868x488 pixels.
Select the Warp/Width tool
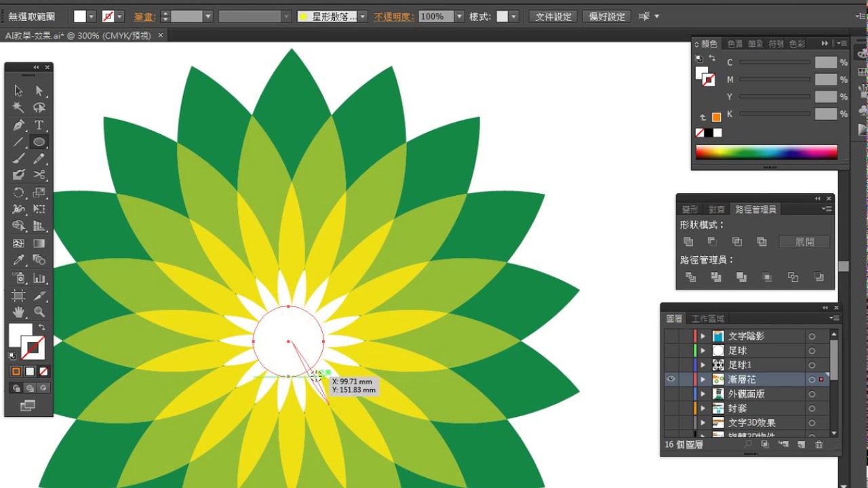tap(18, 209)
